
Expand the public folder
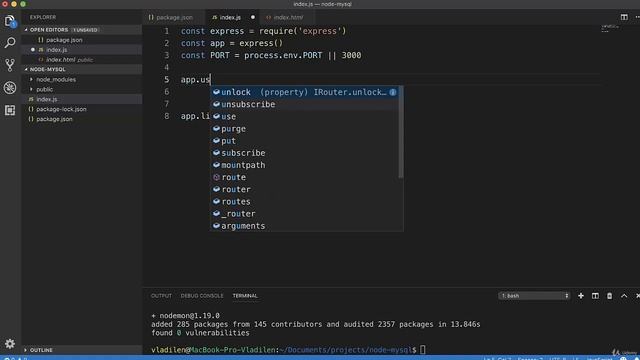[x=82, y=89]
